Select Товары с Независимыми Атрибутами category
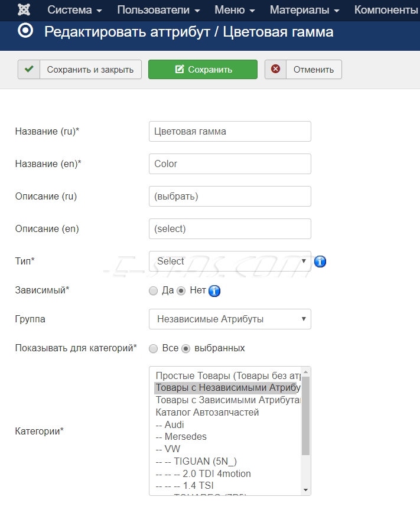Screen dimensions: 420x526 coord(228,388)
